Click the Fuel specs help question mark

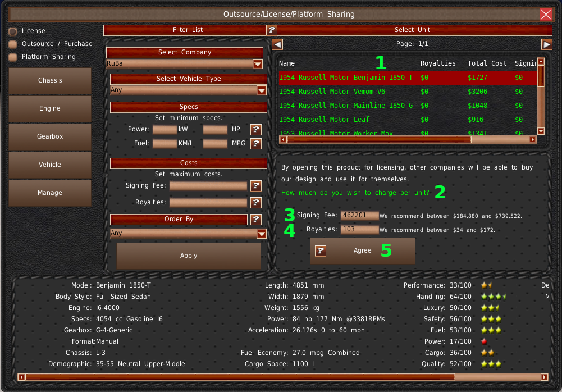(x=256, y=144)
